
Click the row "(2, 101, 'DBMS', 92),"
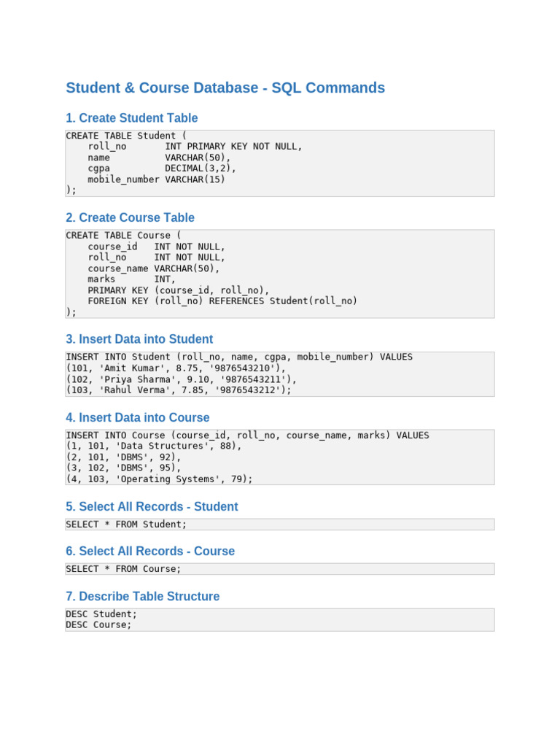(123, 457)
